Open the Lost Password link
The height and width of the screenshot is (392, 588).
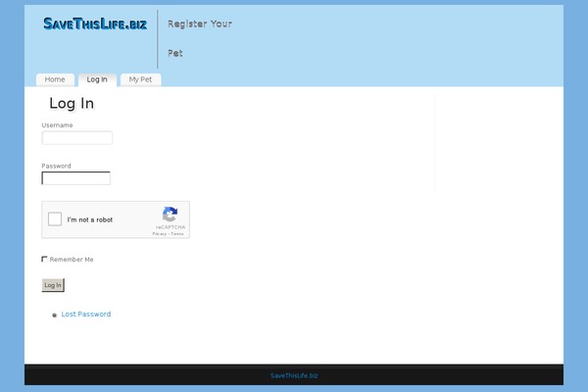(x=86, y=315)
